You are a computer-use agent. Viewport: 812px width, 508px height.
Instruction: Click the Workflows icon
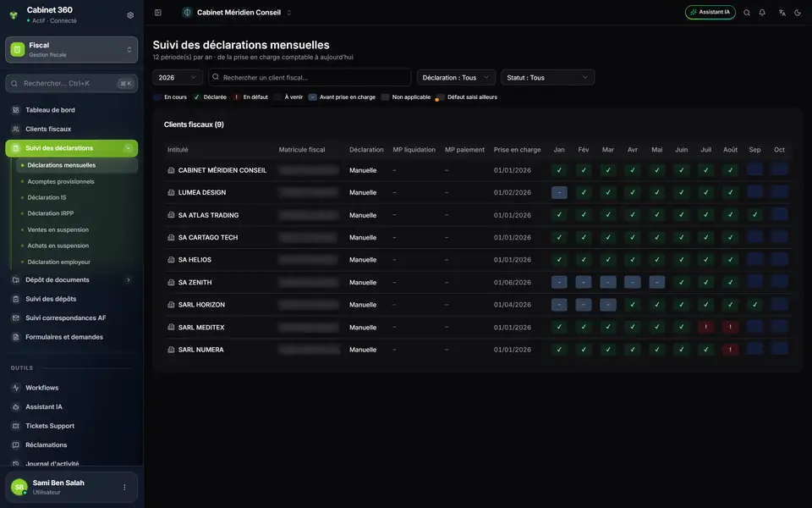click(15, 388)
